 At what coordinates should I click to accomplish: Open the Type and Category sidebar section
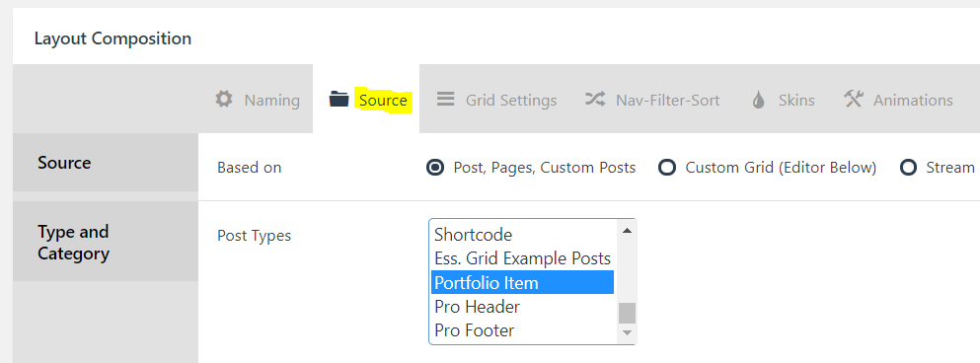pyautogui.click(x=106, y=241)
